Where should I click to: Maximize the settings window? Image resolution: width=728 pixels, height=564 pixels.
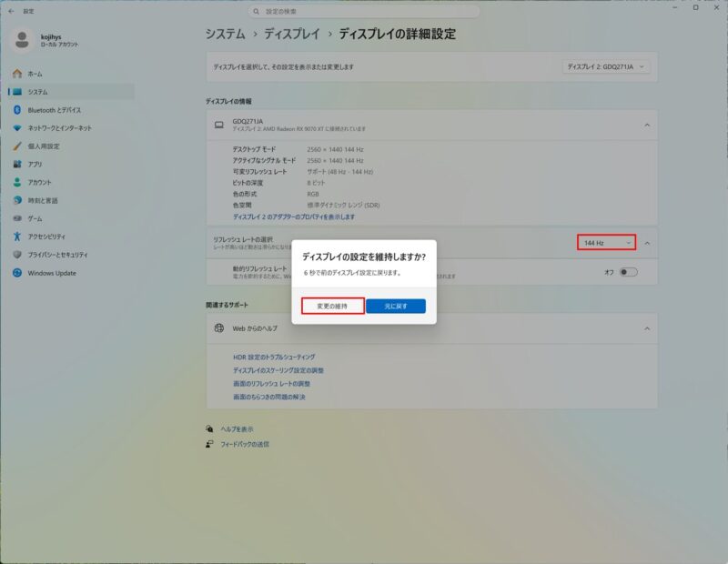point(695,8)
